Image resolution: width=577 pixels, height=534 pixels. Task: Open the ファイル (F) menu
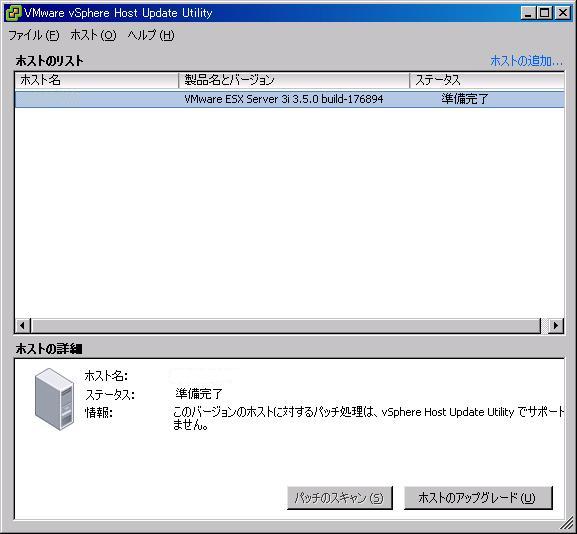(33, 35)
